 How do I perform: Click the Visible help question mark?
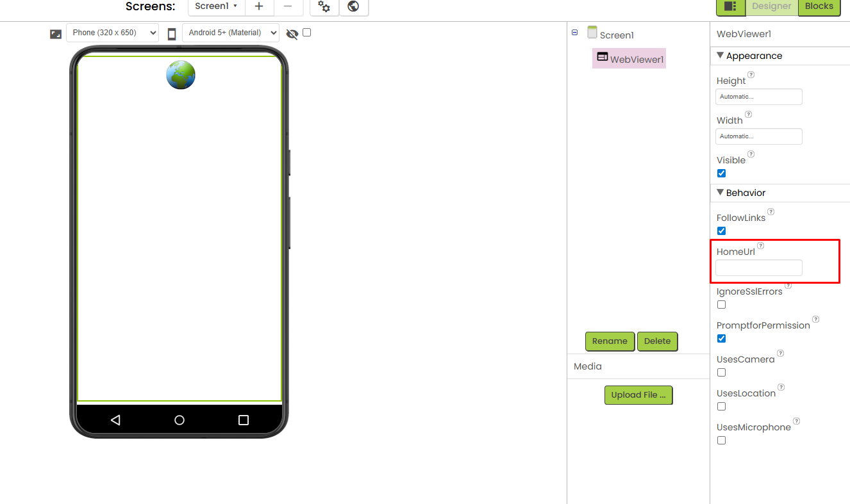tap(751, 154)
